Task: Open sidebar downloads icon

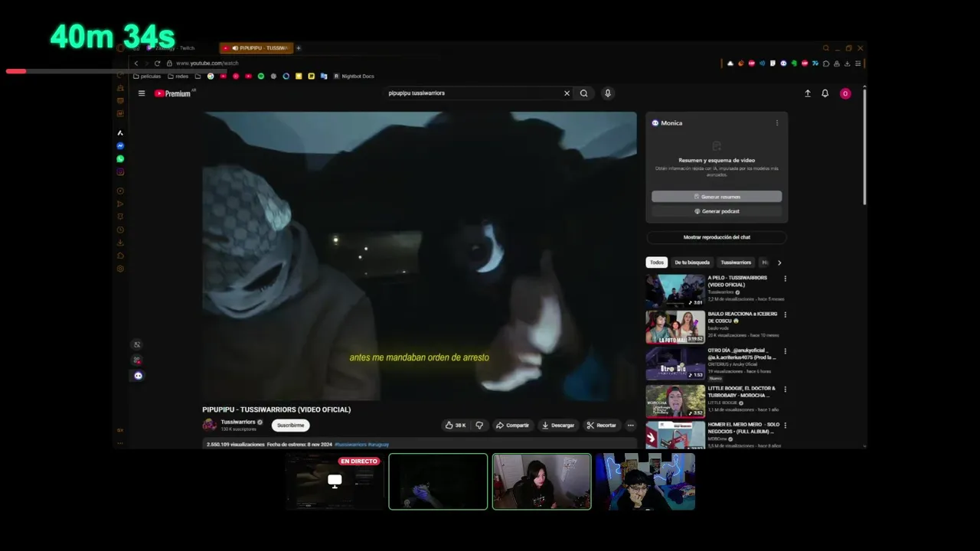Action: [x=120, y=243]
